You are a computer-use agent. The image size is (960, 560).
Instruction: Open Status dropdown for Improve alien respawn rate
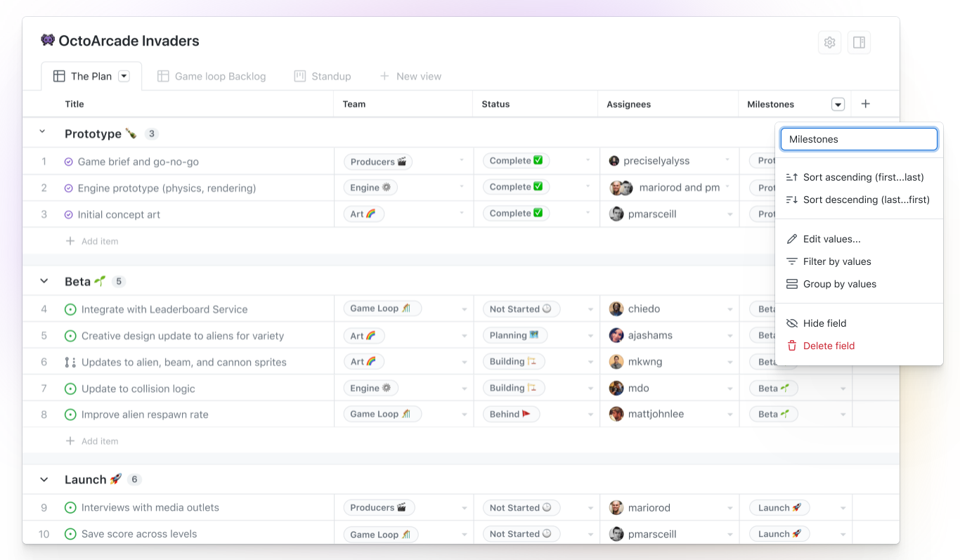(590, 415)
